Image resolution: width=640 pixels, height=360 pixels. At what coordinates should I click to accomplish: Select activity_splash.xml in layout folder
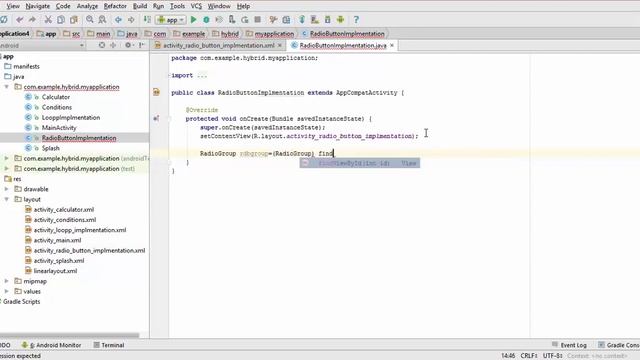[59, 260]
